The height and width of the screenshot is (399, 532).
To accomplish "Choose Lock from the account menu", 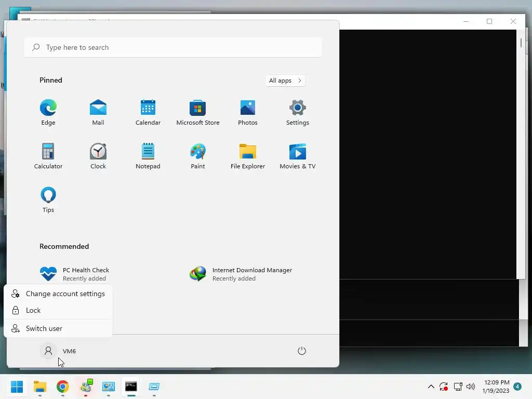I will click(x=58, y=311).
